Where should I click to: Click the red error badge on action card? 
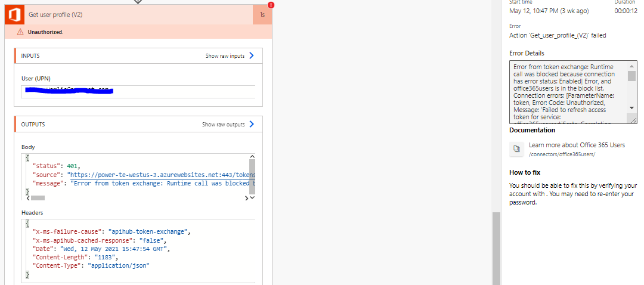(271, 5)
